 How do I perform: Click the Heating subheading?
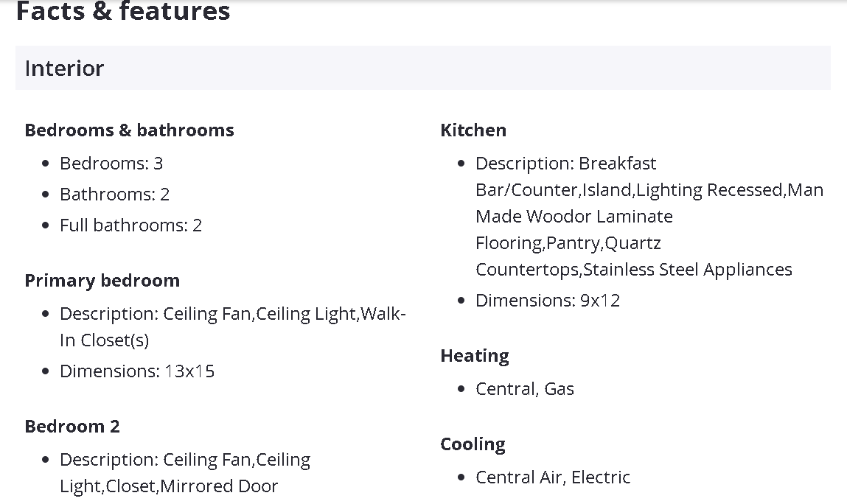pyautogui.click(x=475, y=356)
